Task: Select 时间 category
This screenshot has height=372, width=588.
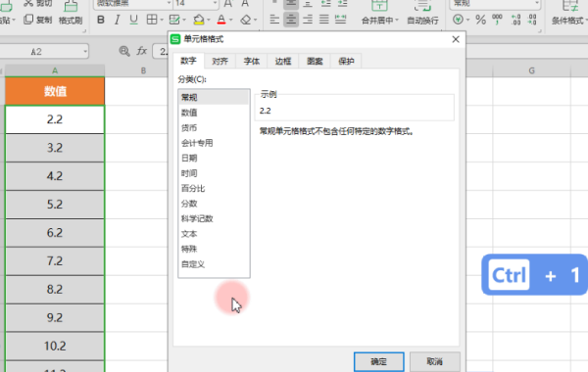Action: point(214,173)
